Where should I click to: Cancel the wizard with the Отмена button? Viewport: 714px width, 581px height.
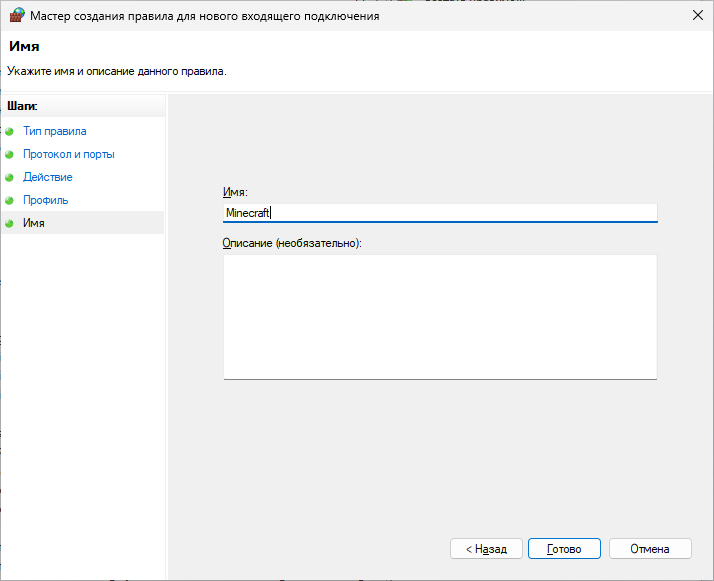click(x=650, y=549)
